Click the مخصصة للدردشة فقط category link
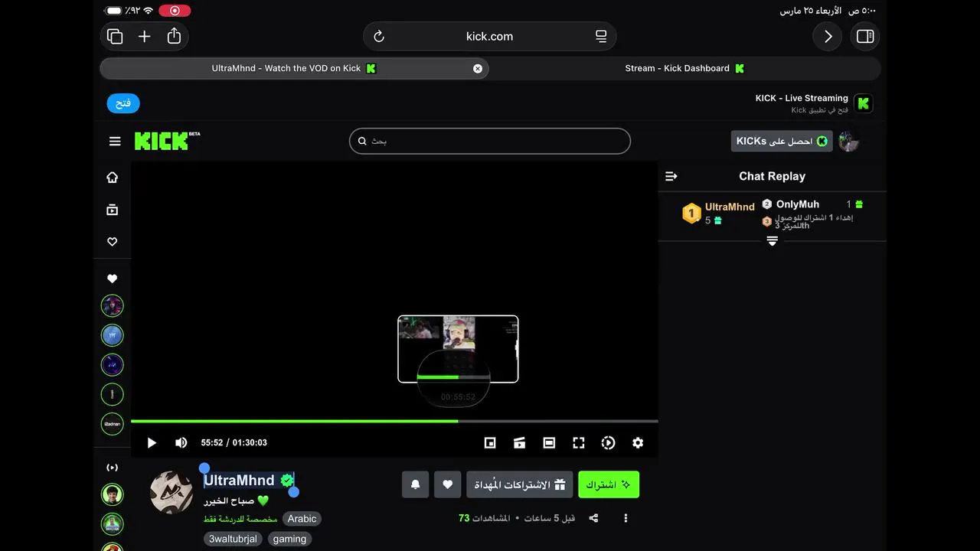The height and width of the screenshot is (551, 980). click(240, 519)
